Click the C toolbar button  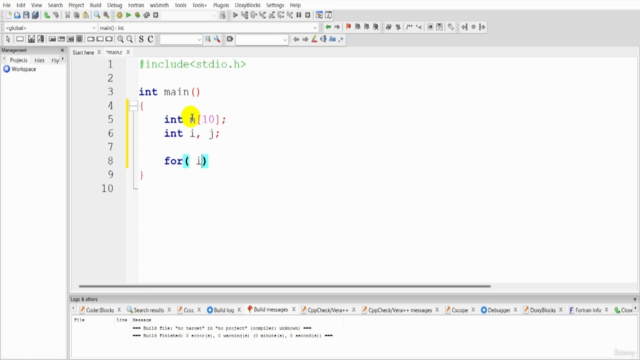150,39
